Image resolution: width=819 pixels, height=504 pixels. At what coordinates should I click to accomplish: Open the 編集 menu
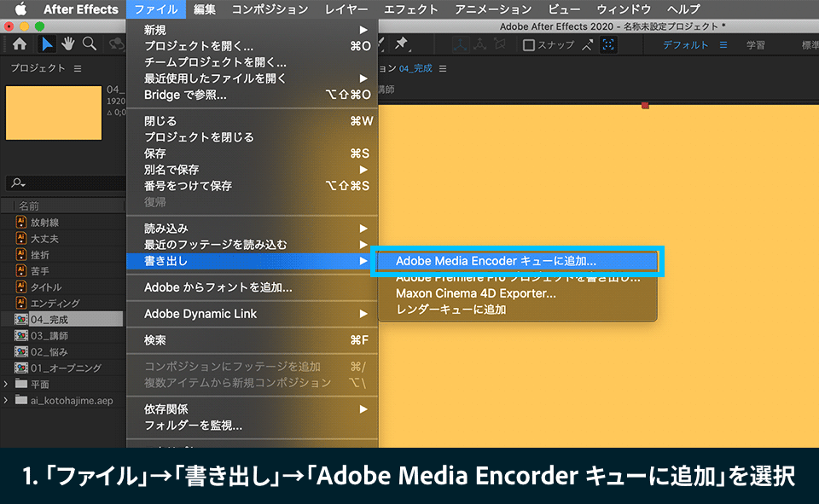tap(204, 9)
